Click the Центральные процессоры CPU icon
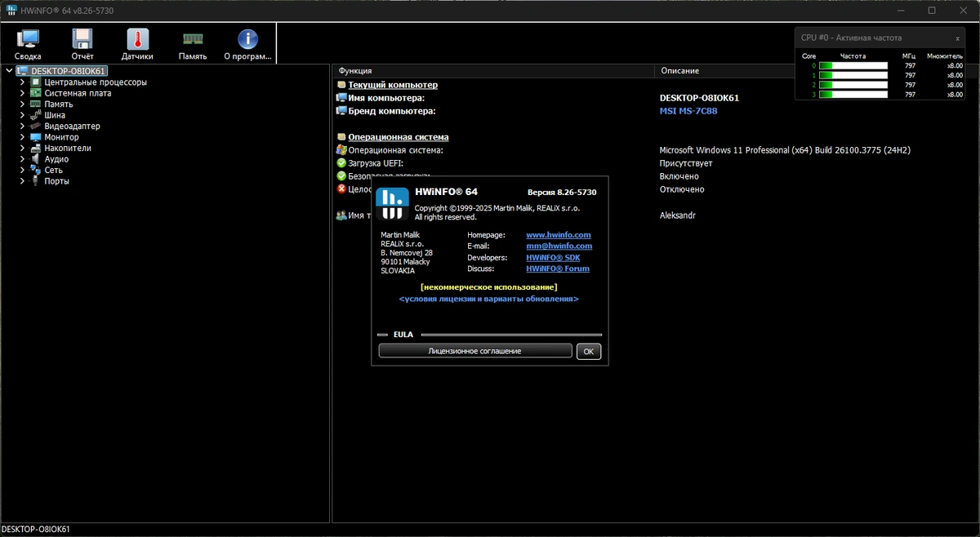980x537 pixels. coord(35,82)
